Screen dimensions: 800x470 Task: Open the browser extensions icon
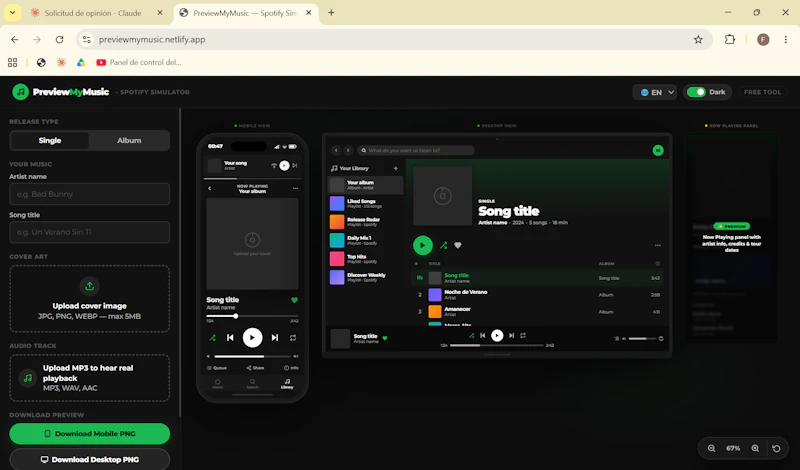click(730, 39)
